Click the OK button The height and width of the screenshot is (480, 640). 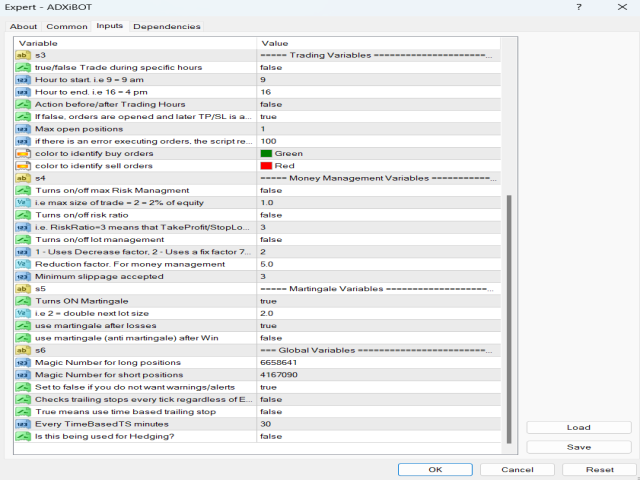pos(435,469)
